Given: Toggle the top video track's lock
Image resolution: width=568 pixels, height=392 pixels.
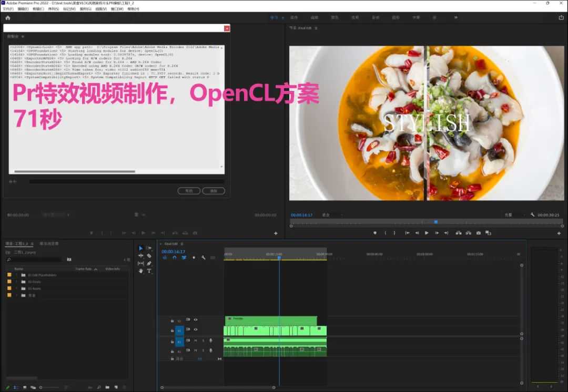Looking at the screenshot, I should click(x=172, y=320).
